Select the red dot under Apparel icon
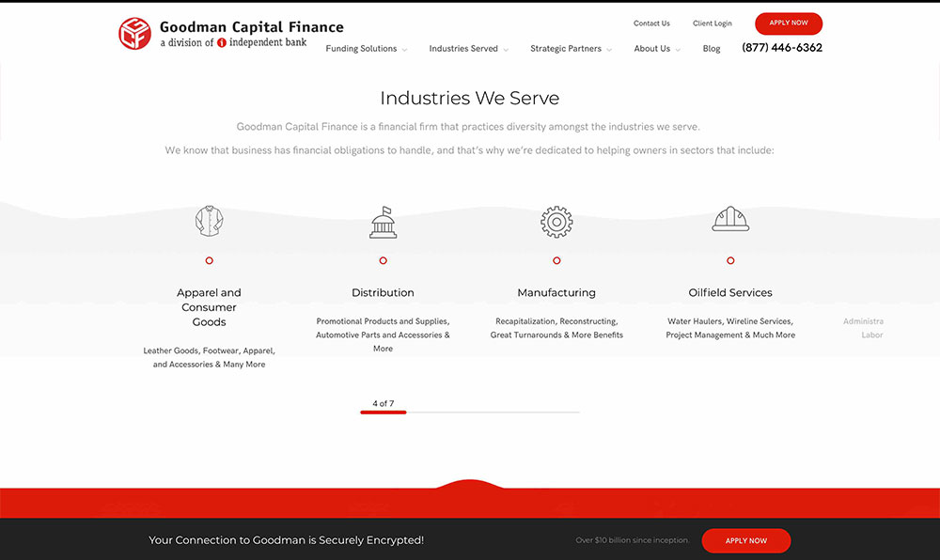Image resolution: width=940 pixels, height=560 pixels. pyautogui.click(x=210, y=260)
